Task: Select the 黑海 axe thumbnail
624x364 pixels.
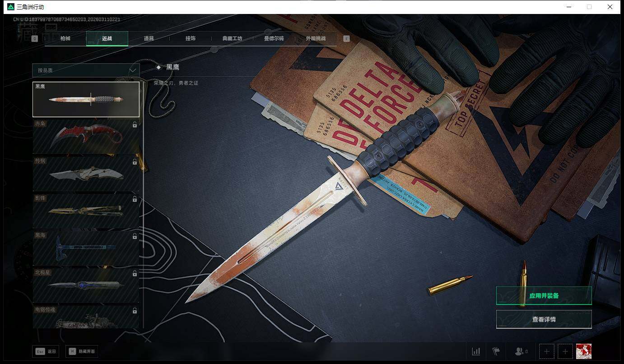Action: coord(86,248)
